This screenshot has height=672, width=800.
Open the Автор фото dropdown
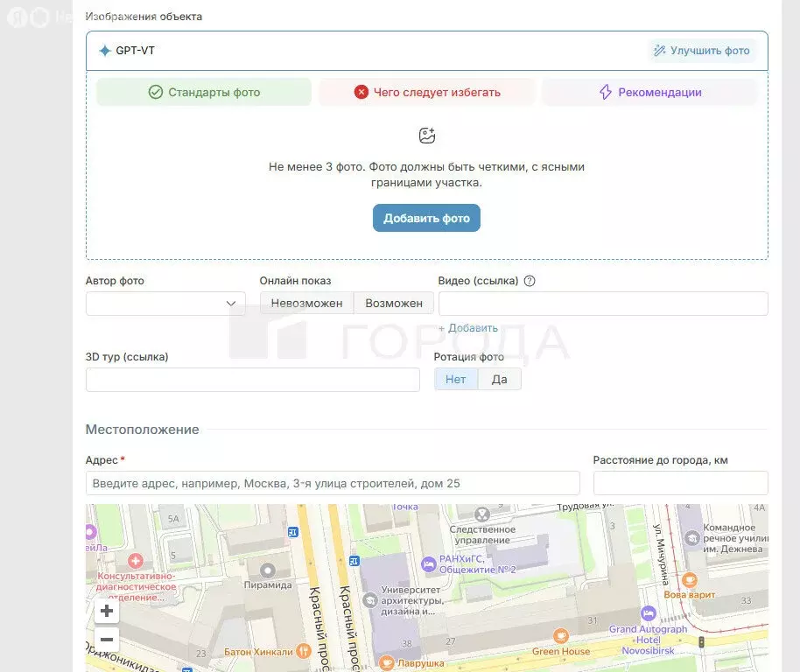click(x=165, y=304)
